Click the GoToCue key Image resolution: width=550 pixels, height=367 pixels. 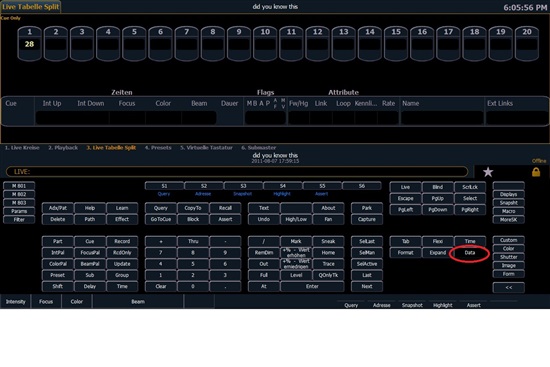pyautogui.click(x=161, y=219)
